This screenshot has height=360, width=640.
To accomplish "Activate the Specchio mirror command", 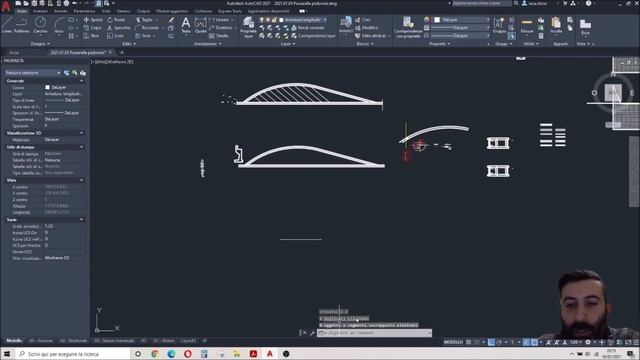I will point(119,28).
